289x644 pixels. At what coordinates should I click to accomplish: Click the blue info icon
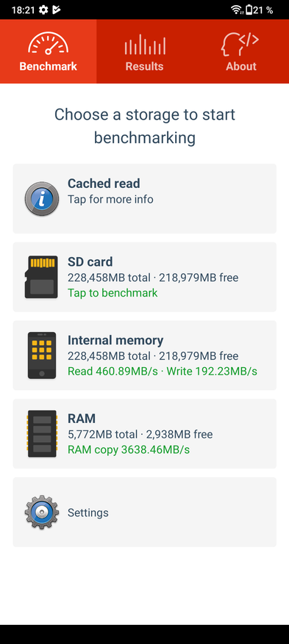tap(41, 199)
